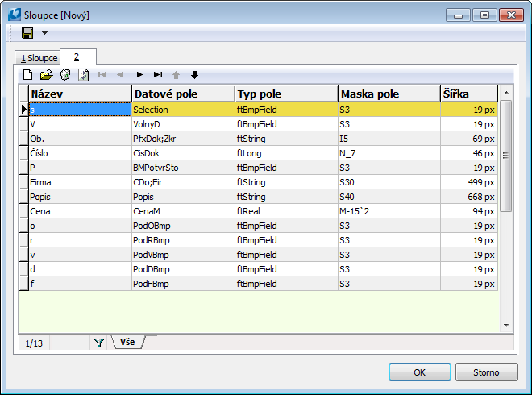Click the 'ftLong' type cell
This screenshot has width=532, height=395.
(x=286, y=153)
